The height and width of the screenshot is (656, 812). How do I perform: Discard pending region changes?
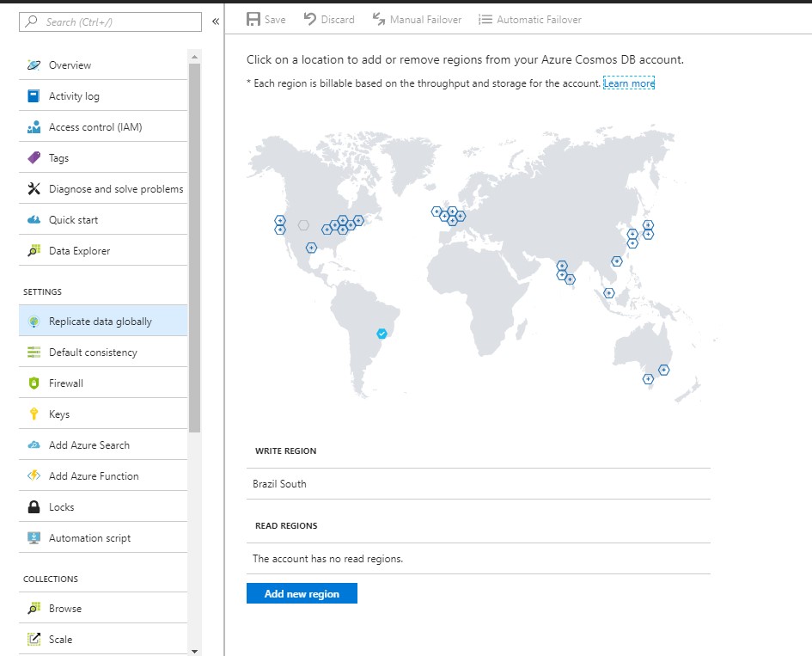(x=329, y=20)
